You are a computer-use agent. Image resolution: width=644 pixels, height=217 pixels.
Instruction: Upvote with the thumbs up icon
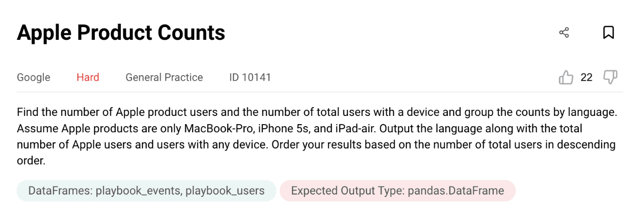566,78
